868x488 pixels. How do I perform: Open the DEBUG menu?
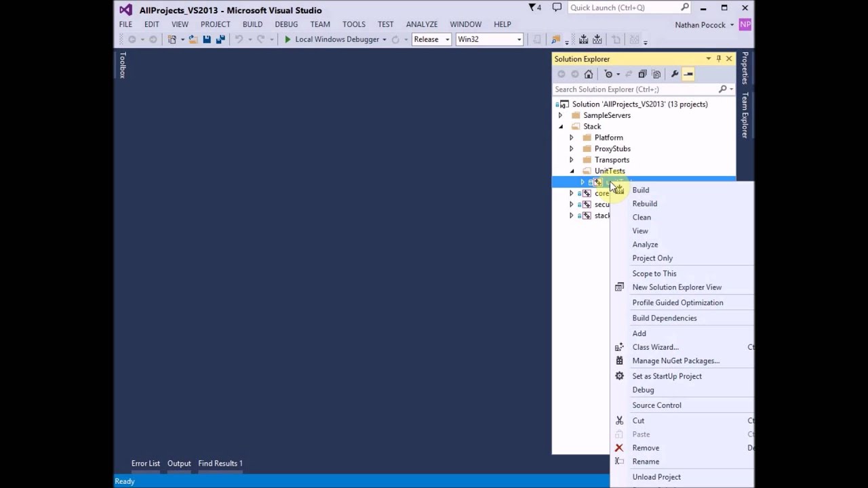pos(286,24)
